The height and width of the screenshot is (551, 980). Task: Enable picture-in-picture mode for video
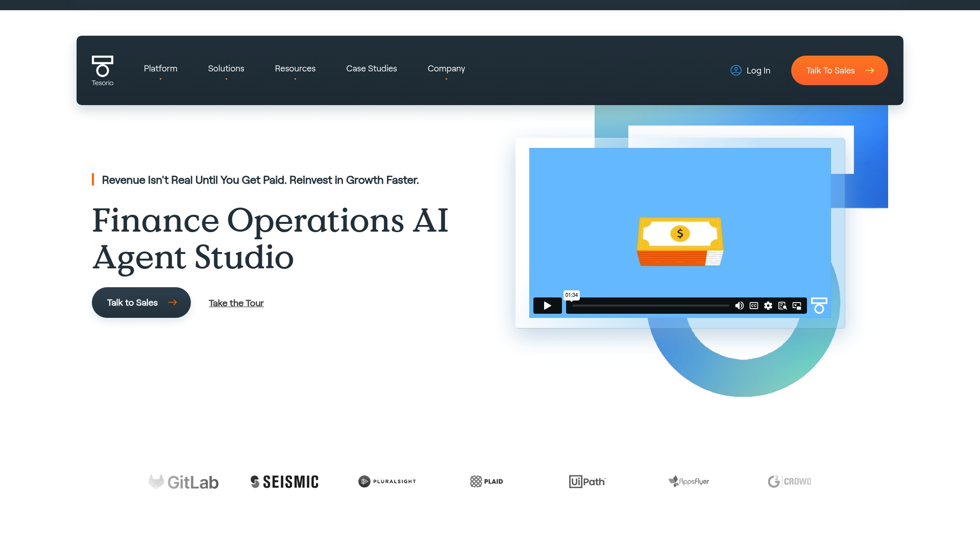pyautogui.click(x=797, y=306)
